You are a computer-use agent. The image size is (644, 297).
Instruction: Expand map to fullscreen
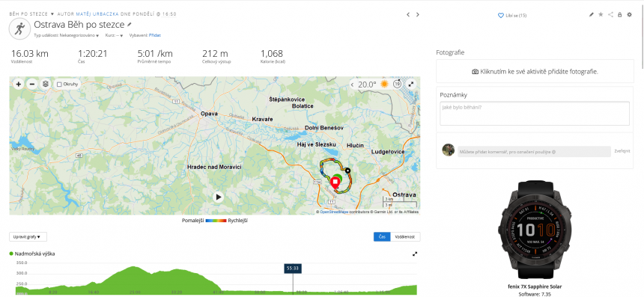[410, 84]
